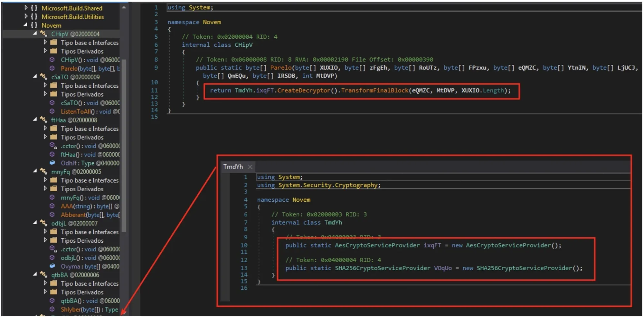Click the Novem namespace braces icon
Image resolution: width=644 pixels, height=317 pixels.
click(x=34, y=25)
